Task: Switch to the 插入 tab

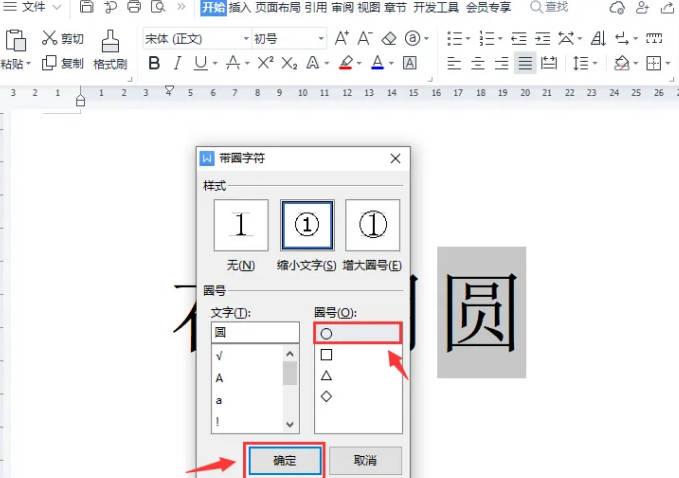Action: tap(240, 7)
